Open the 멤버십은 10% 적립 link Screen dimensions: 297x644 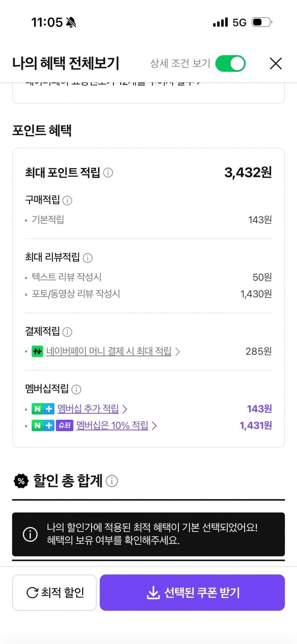coord(112,425)
